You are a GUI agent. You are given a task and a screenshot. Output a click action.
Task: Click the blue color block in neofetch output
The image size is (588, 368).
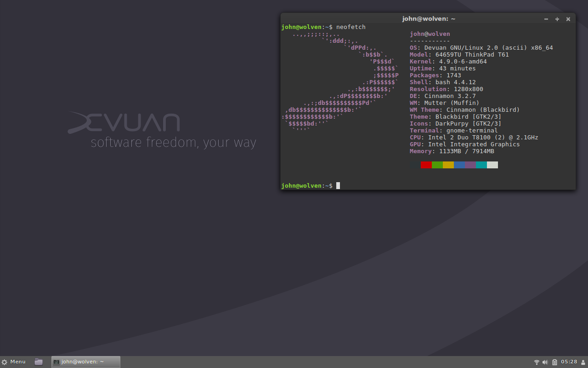(x=459, y=165)
